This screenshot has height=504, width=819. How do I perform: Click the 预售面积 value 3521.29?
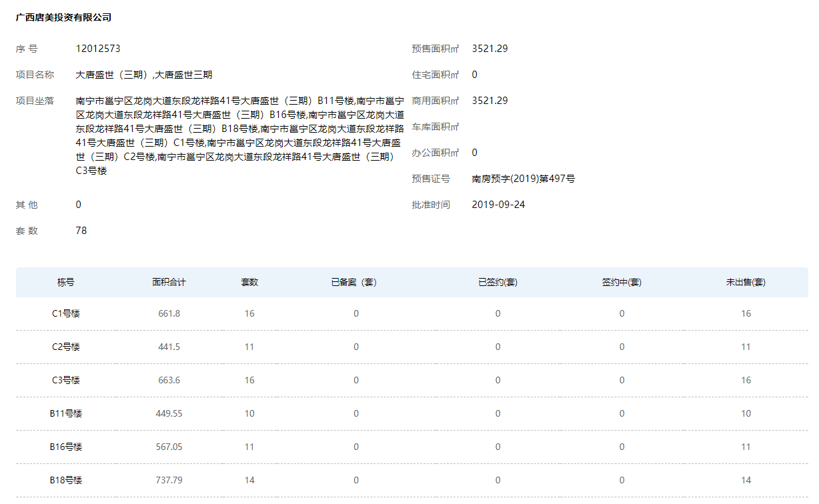tap(490, 49)
